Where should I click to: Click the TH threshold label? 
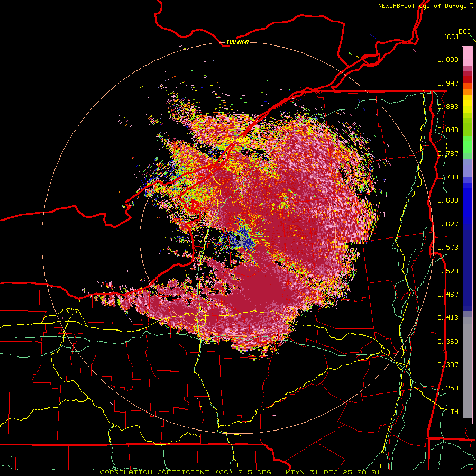454,412
